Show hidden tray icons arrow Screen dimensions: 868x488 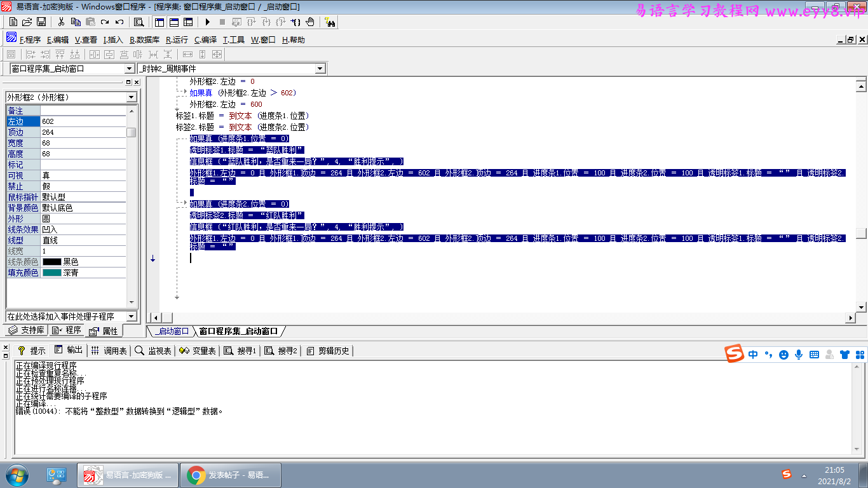coord(804,475)
